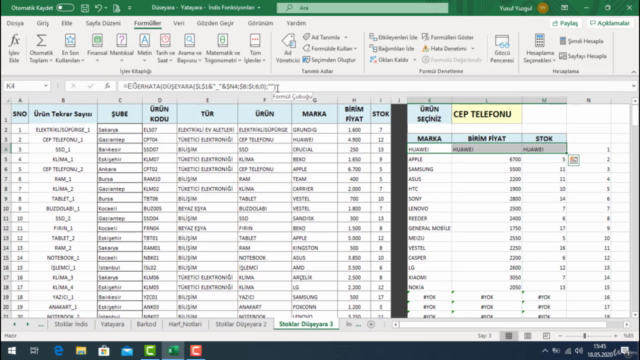The width and height of the screenshot is (640, 360).
Task: Expand Okları Kaldır dropdown arrow
Action: pyautogui.click(x=414, y=60)
